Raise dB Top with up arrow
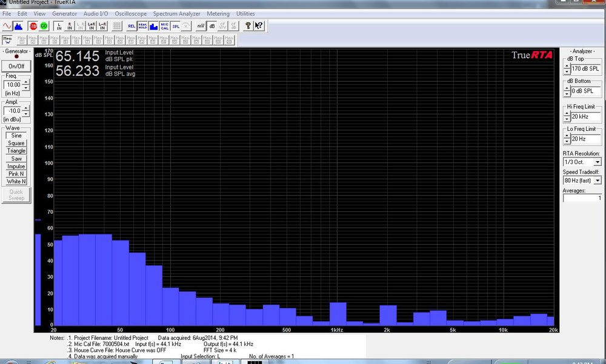 tap(567, 66)
